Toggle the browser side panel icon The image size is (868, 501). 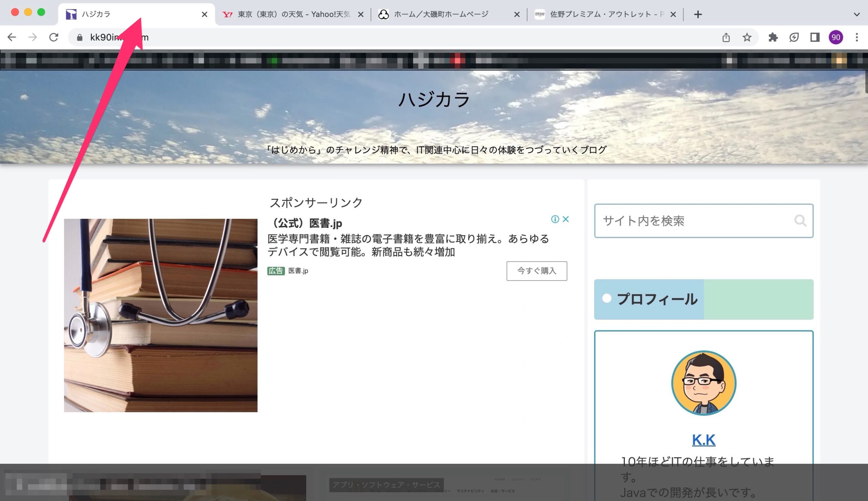pyautogui.click(x=815, y=37)
